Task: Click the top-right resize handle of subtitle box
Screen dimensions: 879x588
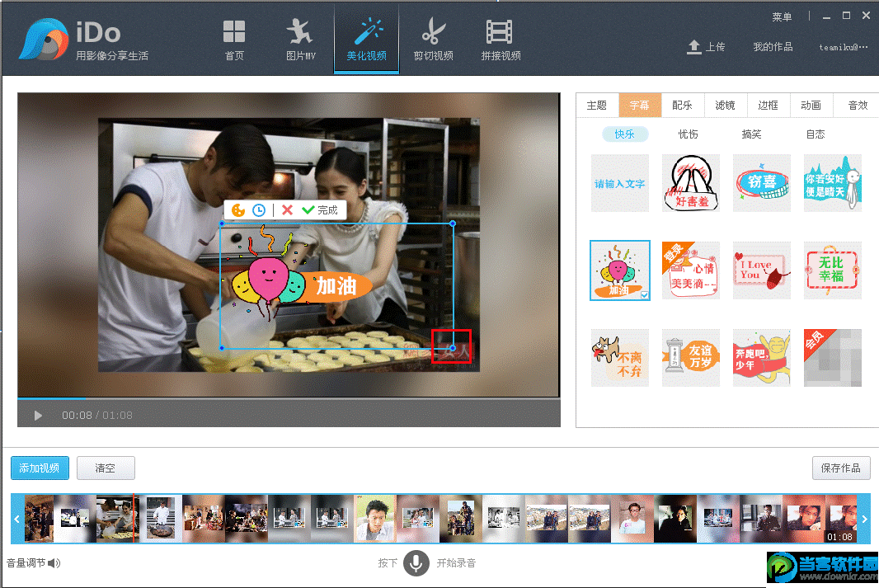Action: (453, 223)
